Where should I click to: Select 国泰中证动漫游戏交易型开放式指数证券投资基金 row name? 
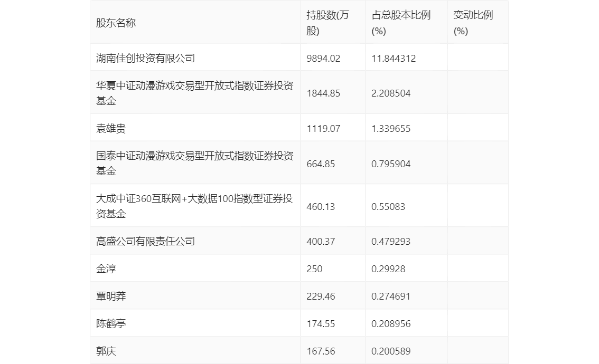(x=194, y=164)
